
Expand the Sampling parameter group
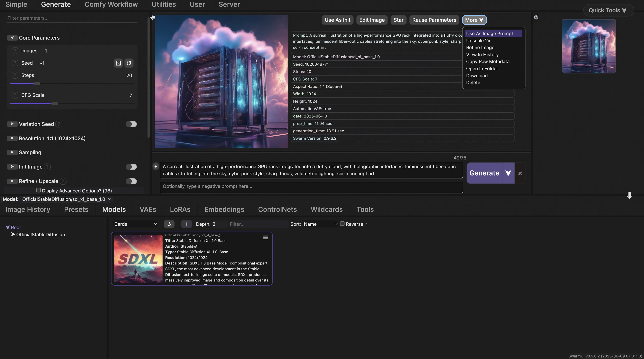tap(12, 152)
